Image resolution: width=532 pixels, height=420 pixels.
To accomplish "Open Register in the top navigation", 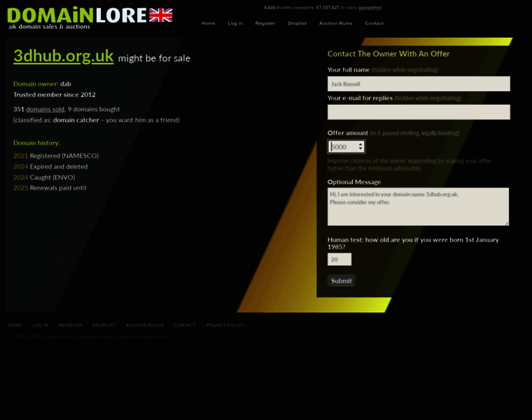I will pos(265,23).
